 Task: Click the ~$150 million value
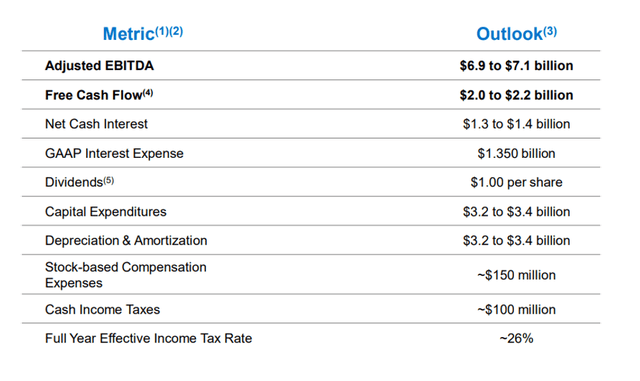pos(516,275)
